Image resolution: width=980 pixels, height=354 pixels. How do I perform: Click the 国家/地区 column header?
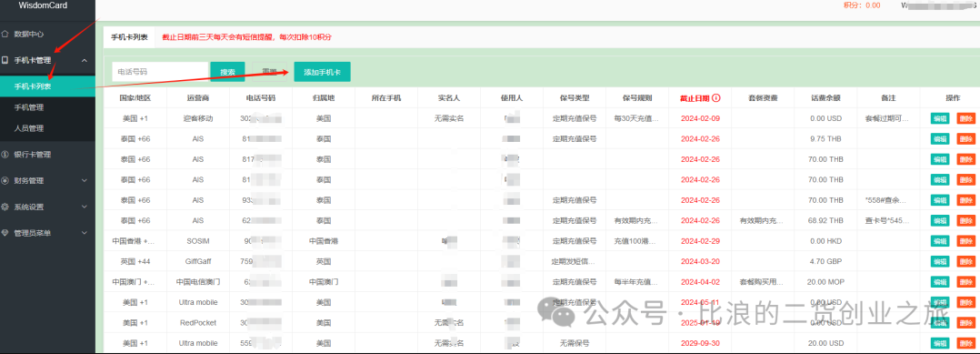(x=135, y=98)
